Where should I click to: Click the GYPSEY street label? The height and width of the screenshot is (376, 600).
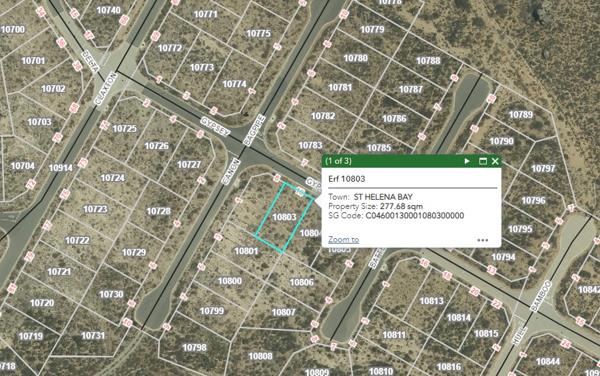point(216,127)
